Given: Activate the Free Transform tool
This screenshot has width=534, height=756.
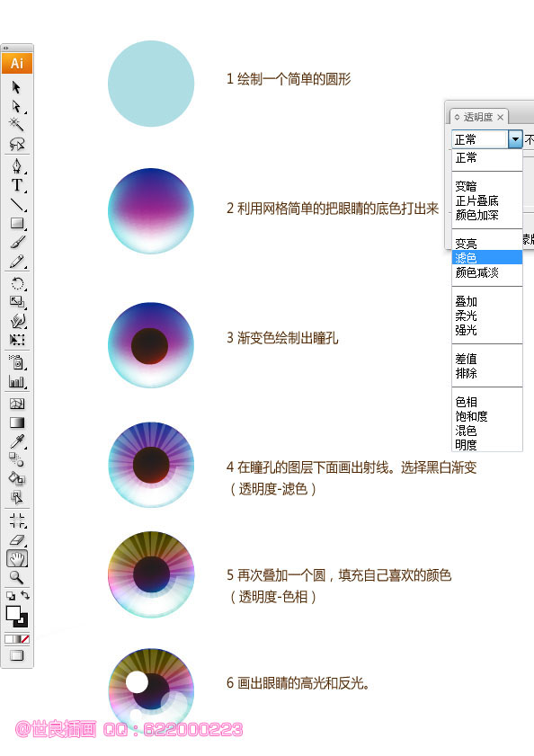Looking at the screenshot, I should 17,340.
